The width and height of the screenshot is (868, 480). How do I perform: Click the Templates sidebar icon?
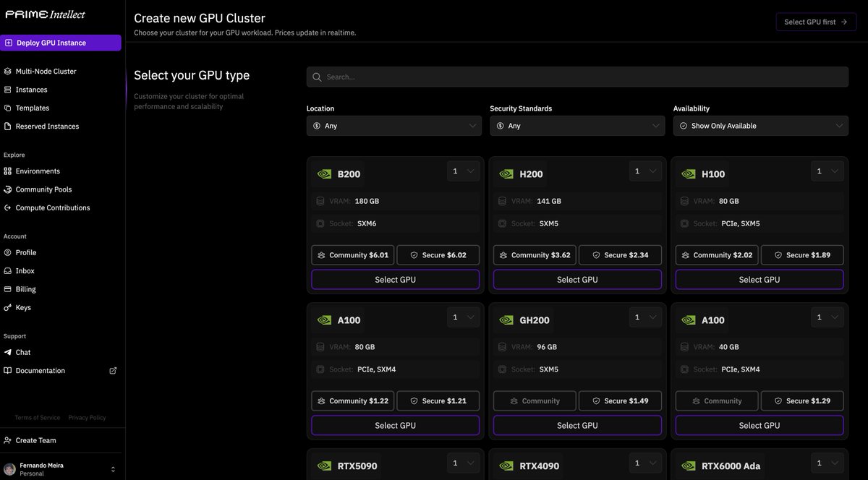point(8,108)
